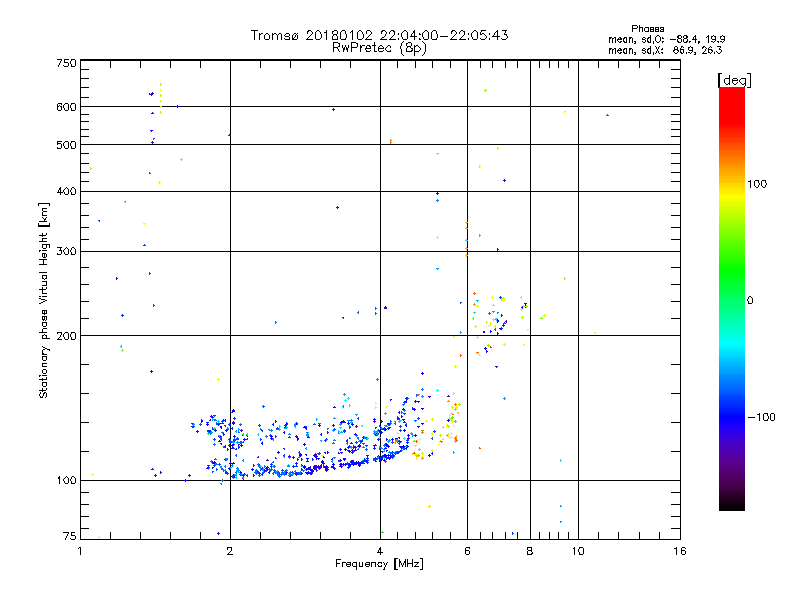Click x-axis tick label '10'
Viewport: 800px width, 600px height.
[x=578, y=551]
